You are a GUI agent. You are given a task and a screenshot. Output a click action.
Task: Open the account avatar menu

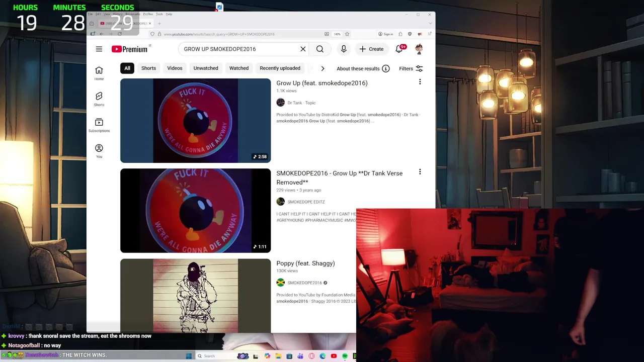pos(419,49)
